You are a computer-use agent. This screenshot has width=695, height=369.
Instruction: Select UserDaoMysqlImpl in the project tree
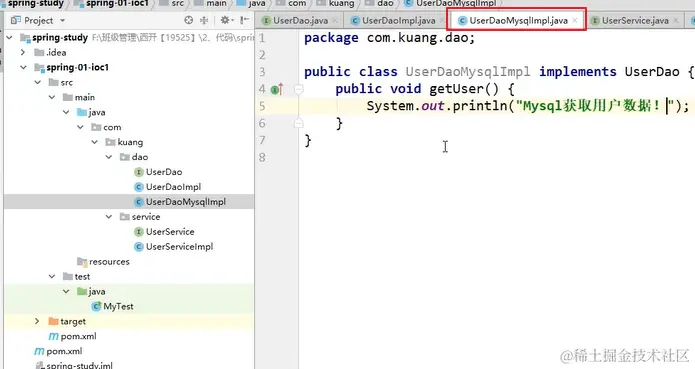click(186, 202)
